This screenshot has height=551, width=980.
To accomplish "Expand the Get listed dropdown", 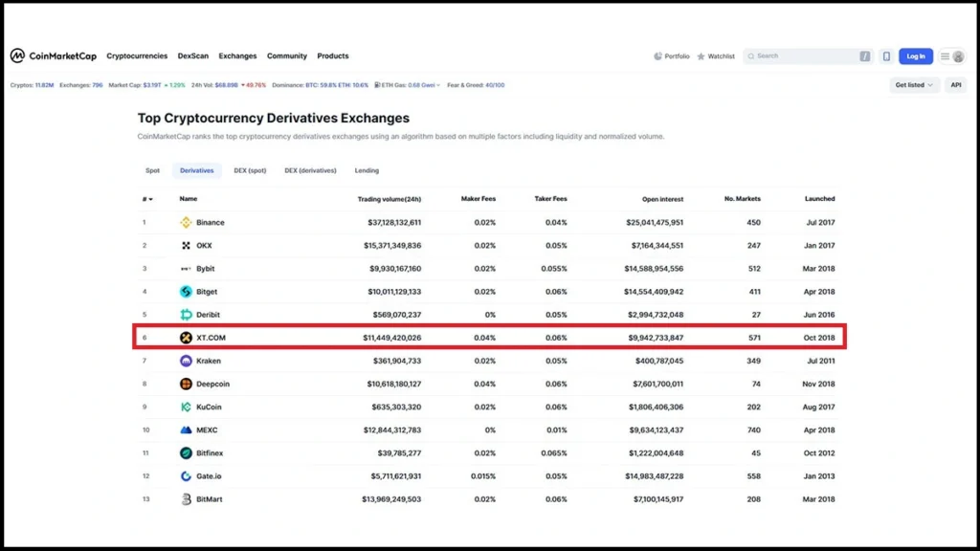I will 914,85.
